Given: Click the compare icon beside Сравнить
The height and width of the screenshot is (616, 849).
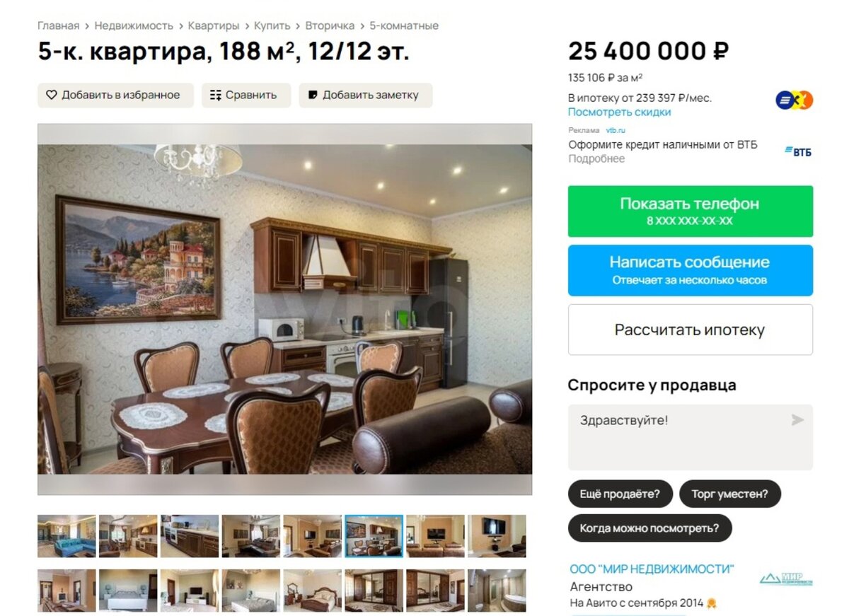Looking at the screenshot, I should (x=216, y=95).
